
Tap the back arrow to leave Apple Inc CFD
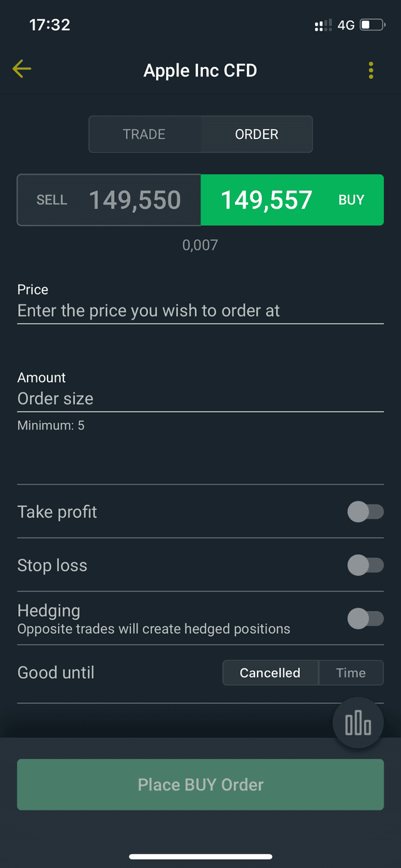[21, 69]
